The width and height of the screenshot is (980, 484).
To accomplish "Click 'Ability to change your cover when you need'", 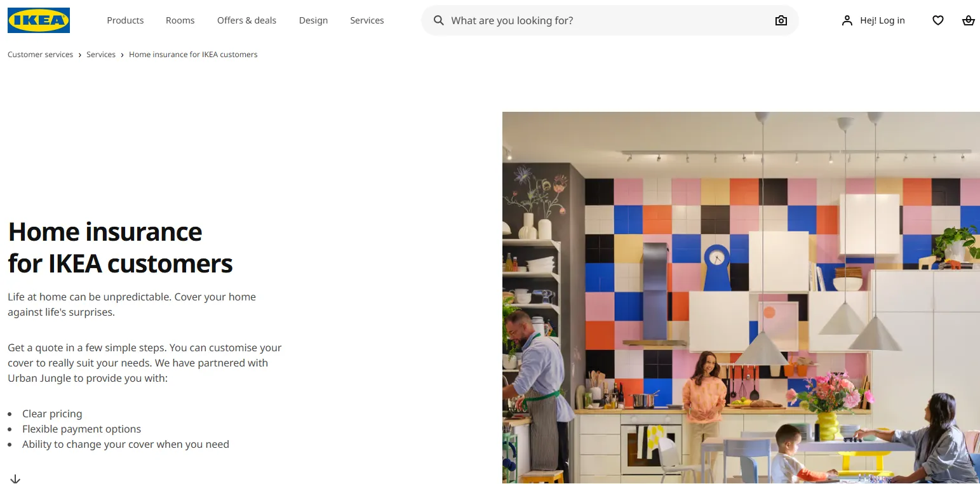I will coord(126,444).
